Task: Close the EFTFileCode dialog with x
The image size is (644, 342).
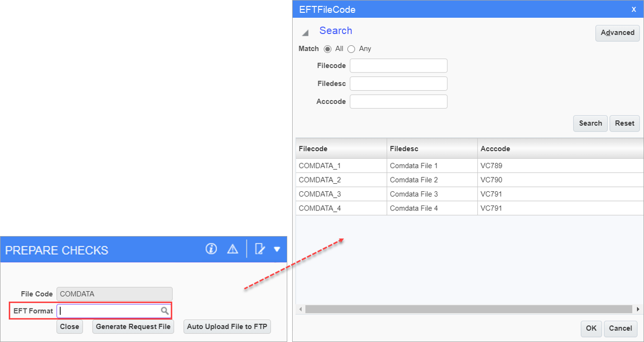Action: coord(634,9)
